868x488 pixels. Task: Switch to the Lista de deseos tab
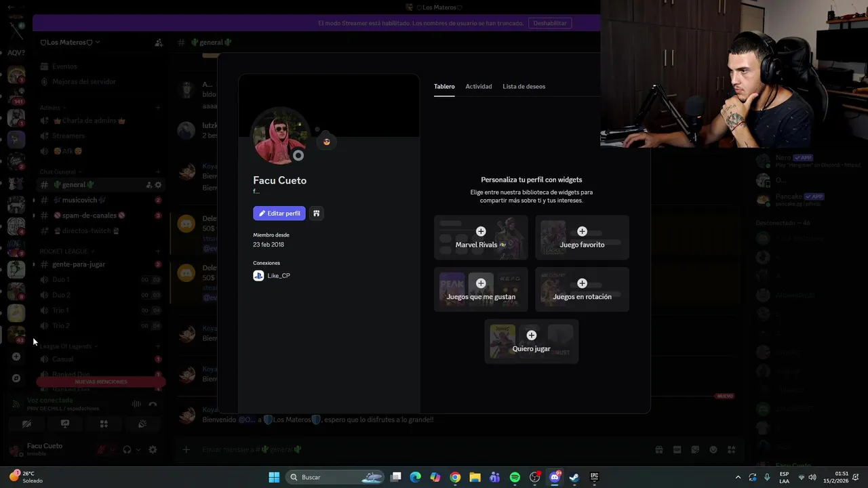(524, 87)
